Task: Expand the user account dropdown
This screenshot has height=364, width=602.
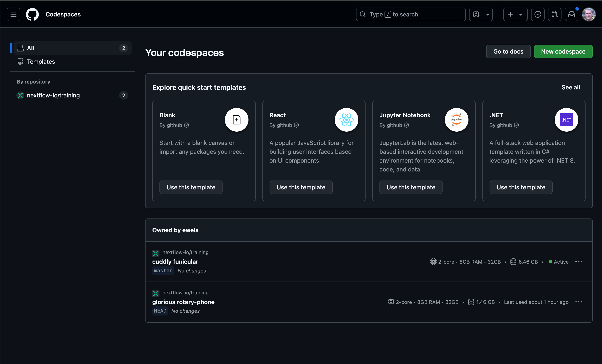Action: [x=589, y=14]
